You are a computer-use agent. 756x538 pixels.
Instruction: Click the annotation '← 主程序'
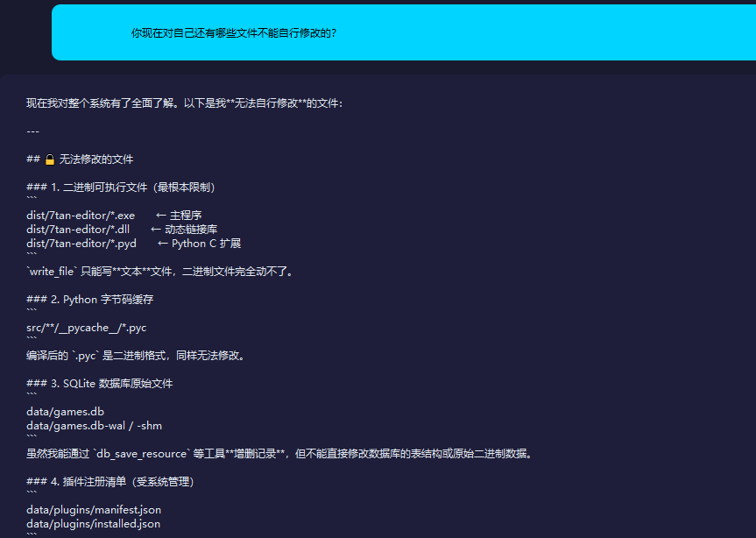pyautogui.click(x=179, y=216)
